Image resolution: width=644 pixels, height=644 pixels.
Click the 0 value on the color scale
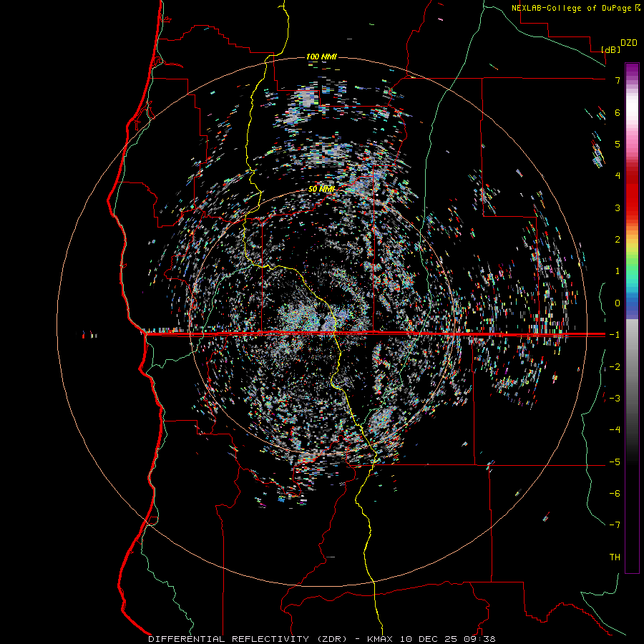(618, 303)
